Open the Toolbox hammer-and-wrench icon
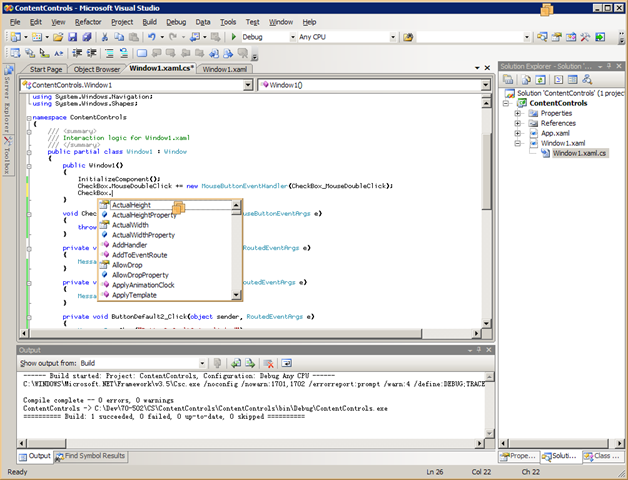The height and width of the screenshot is (480, 628). tap(585, 37)
